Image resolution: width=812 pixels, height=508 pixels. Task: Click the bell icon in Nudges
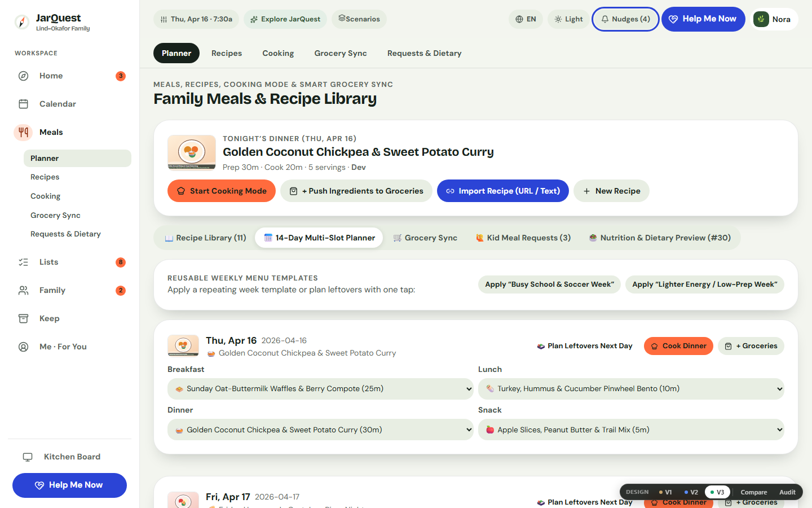pyautogui.click(x=604, y=19)
